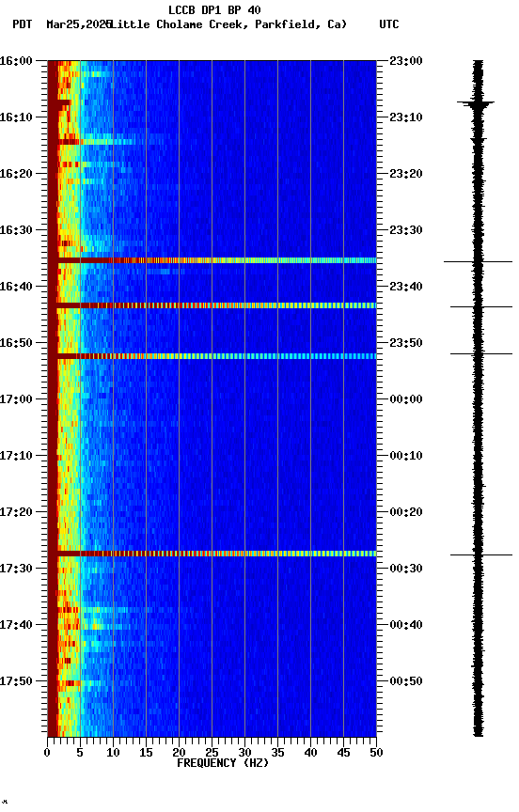
Task: Click the 50 Hz frequency axis label
Action: point(376,753)
